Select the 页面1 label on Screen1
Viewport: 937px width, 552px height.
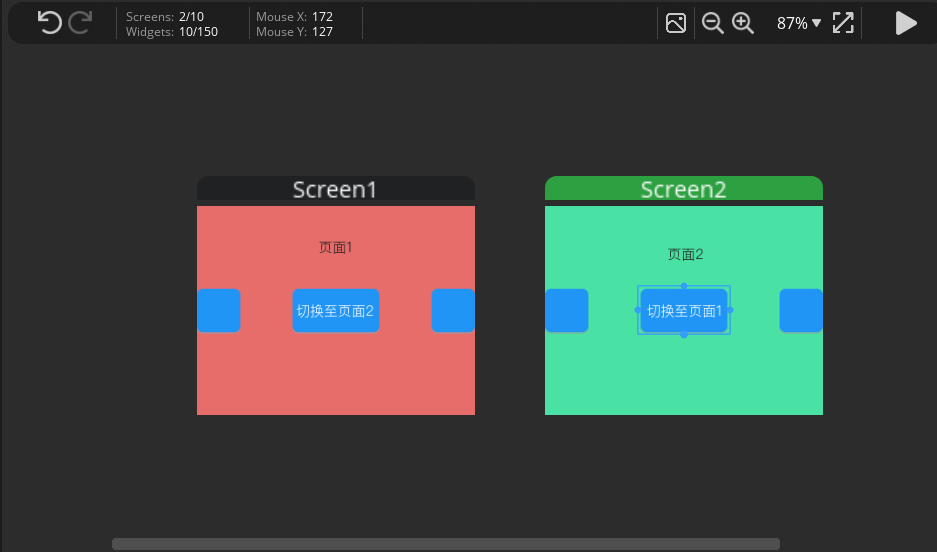click(336, 247)
